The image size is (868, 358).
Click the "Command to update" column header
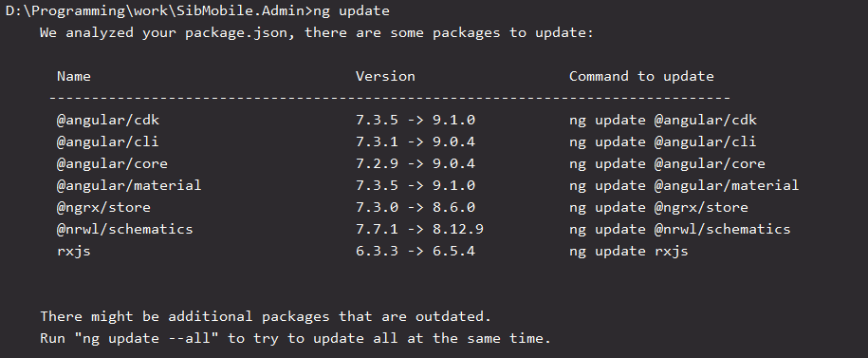pyautogui.click(x=641, y=77)
